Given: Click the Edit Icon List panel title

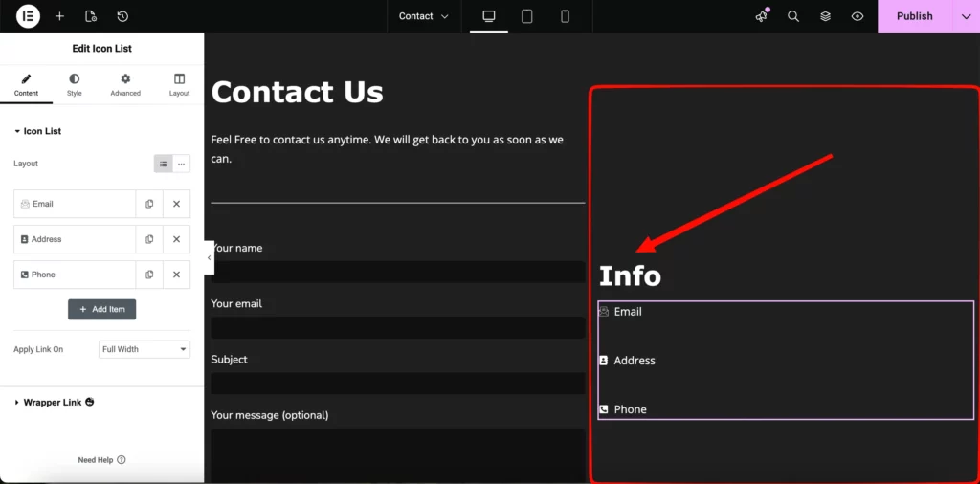Looking at the screenshot, I should pyautogui.click(x=101, y=48).
